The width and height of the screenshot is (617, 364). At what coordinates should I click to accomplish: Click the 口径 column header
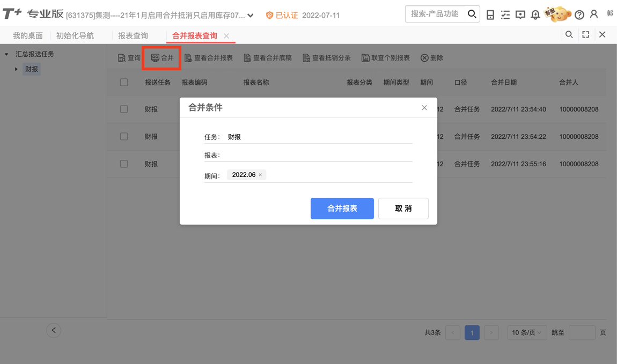coord(460,83)
